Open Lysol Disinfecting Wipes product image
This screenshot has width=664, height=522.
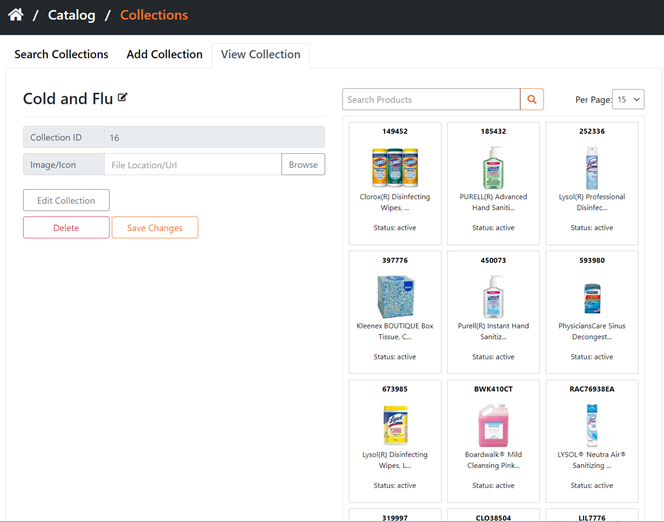coord(395,425)
